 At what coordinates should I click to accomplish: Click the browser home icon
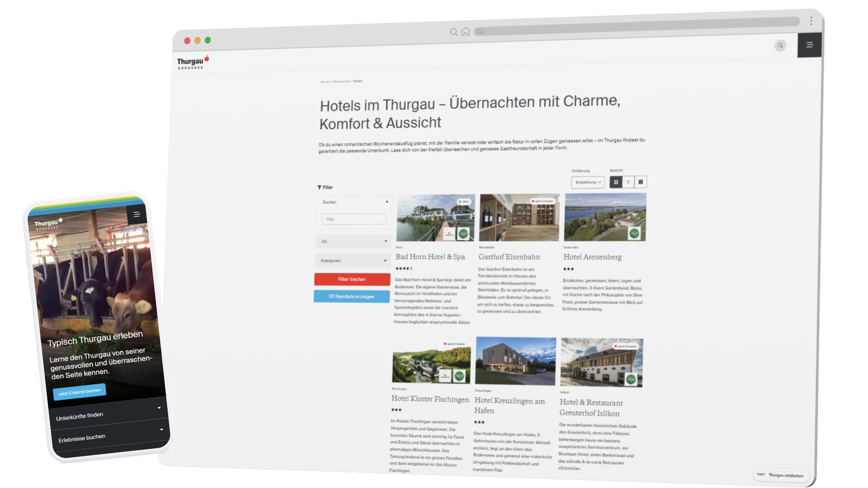[465, 32]
